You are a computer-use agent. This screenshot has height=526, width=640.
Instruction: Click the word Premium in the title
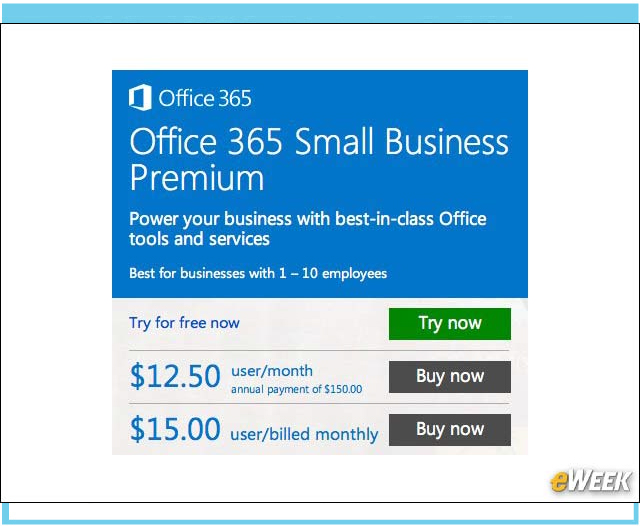(x=197, y=178)
